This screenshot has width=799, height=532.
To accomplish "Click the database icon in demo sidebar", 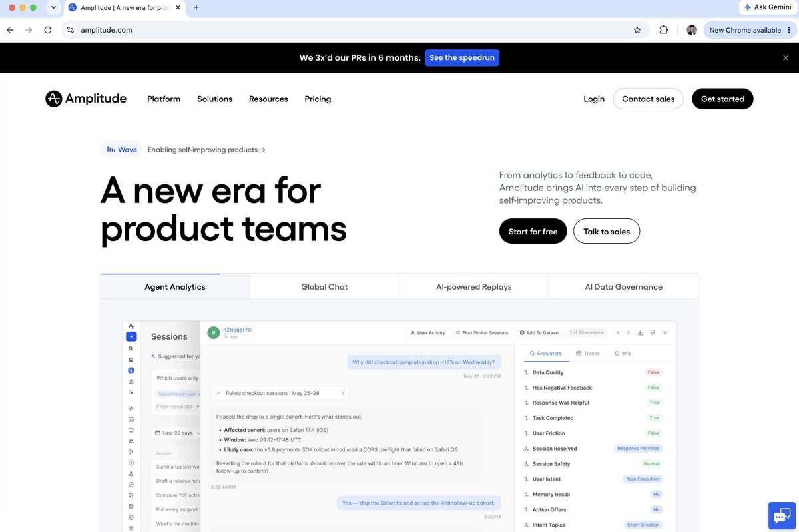I will click(x=131, y=506).
